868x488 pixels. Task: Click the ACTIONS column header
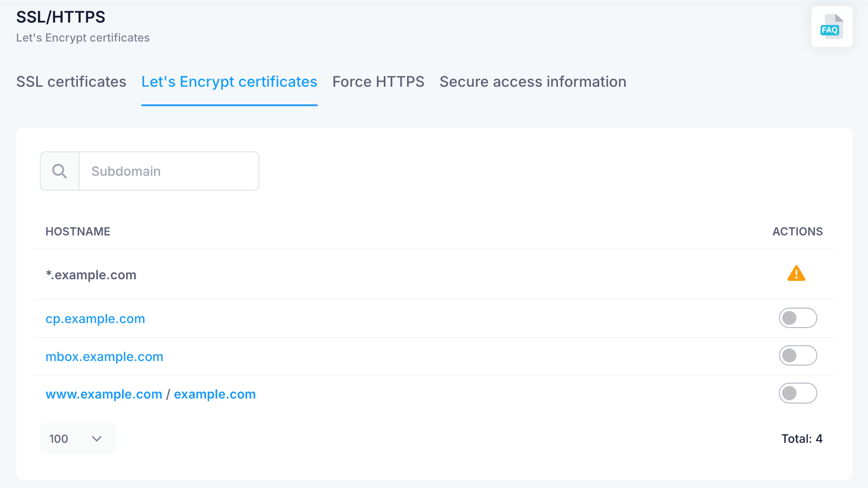point(797,232)
